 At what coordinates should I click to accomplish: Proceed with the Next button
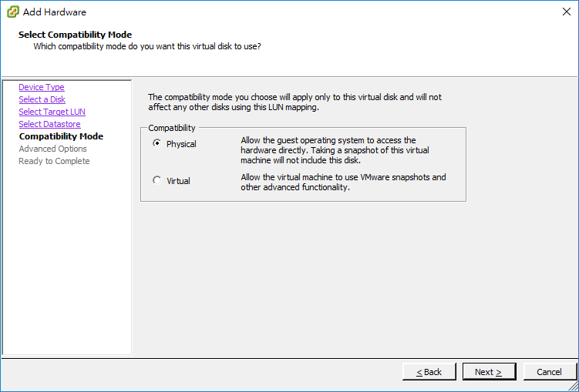[x=489, y=372]
